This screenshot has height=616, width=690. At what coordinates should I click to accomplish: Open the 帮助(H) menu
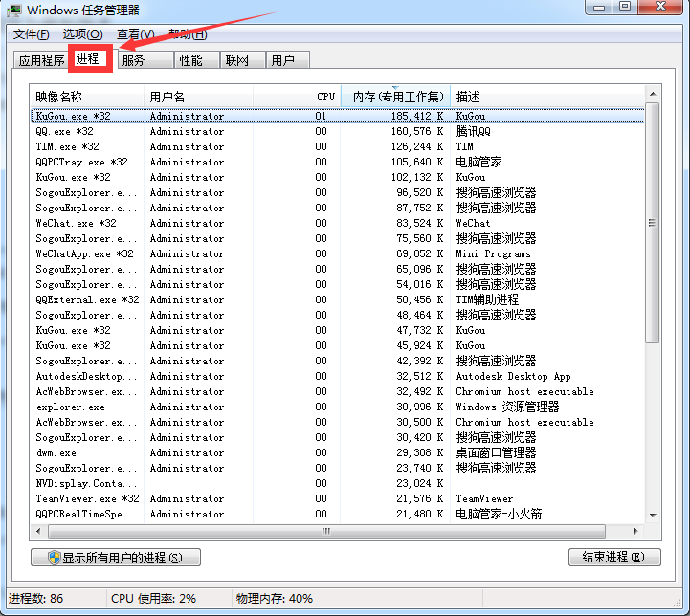[188, 34]
